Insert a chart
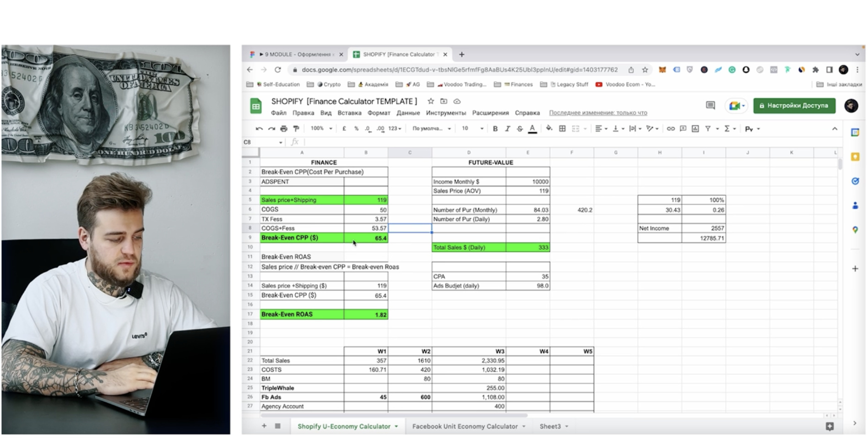This screenshot has height=445, width=868. coord(695,129)
